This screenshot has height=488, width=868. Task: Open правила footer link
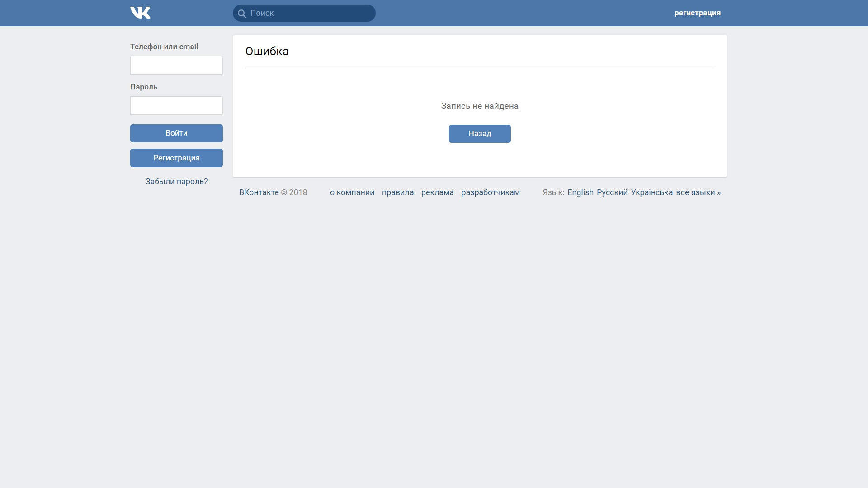[x=397, y=192]
